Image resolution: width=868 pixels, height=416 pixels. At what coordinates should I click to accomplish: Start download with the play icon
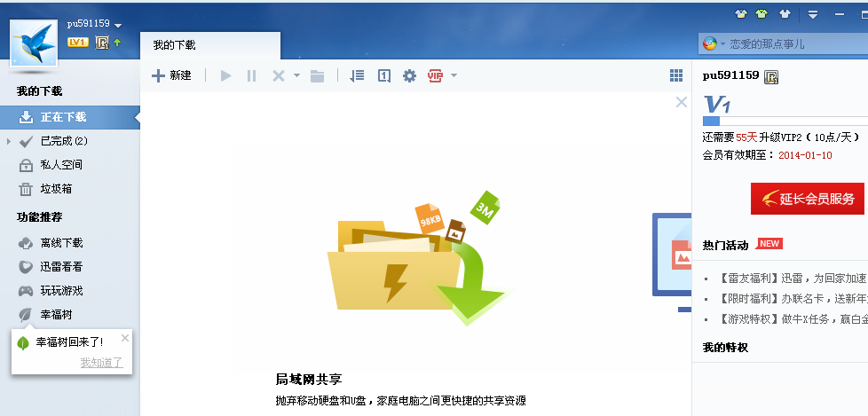pos(225,75)
